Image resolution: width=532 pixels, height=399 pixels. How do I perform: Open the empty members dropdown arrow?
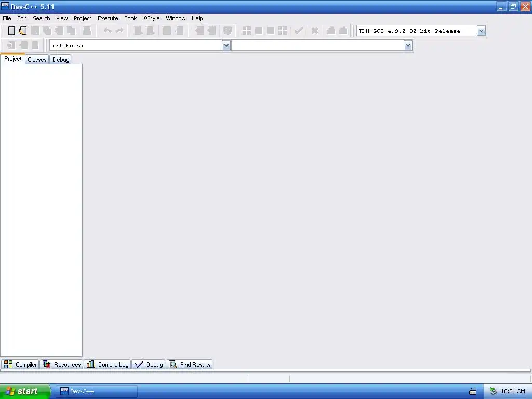408,45
